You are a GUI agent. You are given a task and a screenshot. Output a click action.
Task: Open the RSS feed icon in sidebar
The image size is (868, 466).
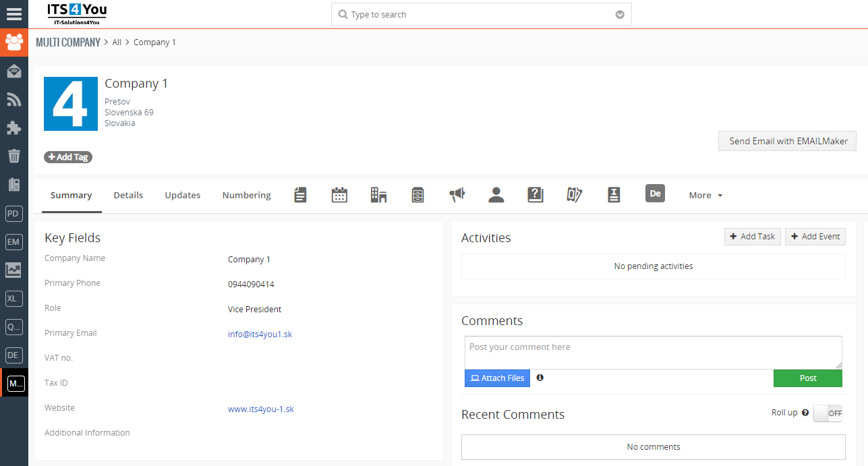click(13, 100)
